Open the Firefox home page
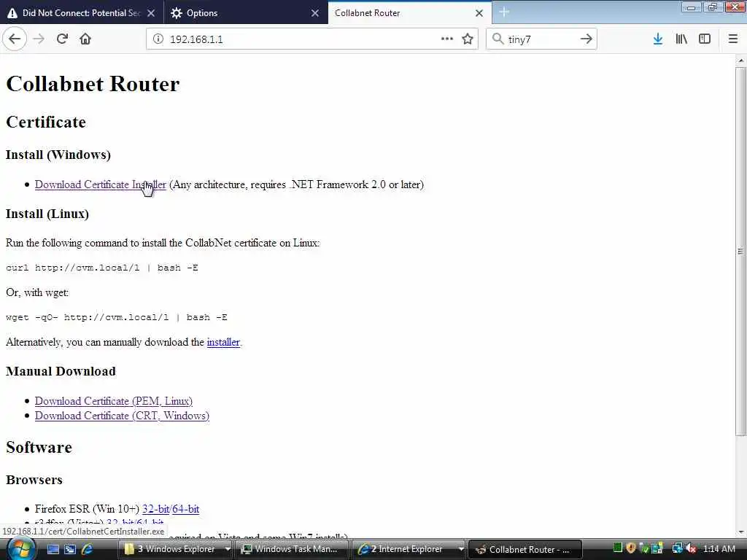The width and height of the screenshot is (747, 560). pos(85,39)
